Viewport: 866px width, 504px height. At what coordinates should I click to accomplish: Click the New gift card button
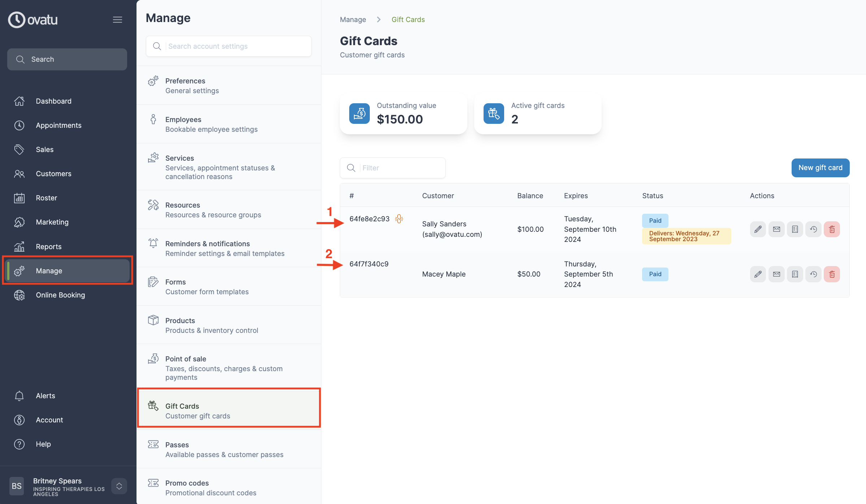click(x=820, y=168)
